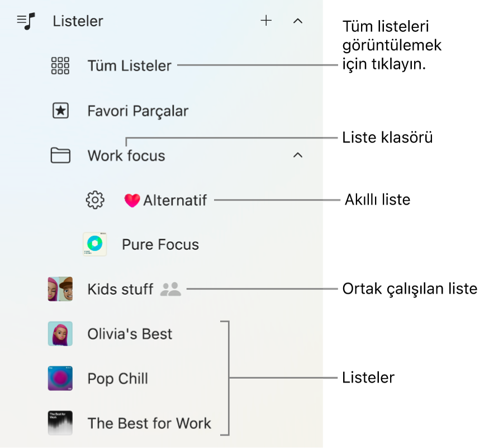Click the Pure Focus playlist artwork

tap(94, 244)
